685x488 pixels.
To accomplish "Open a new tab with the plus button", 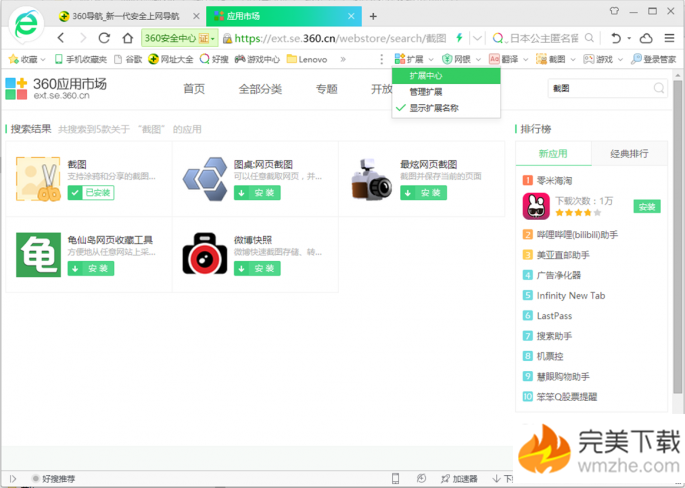I will pyautogui.click(x=373, y=16).
